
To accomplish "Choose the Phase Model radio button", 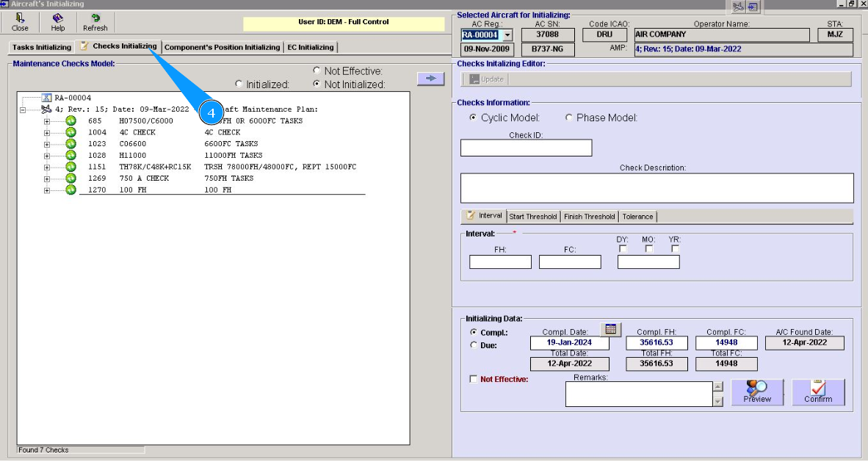I will (x=569, y=118).
